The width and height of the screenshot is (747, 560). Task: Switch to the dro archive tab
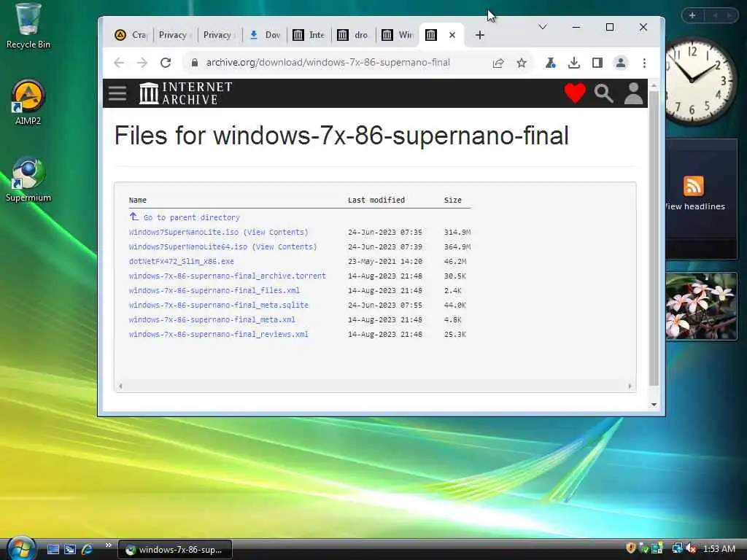tap(353, 35)
